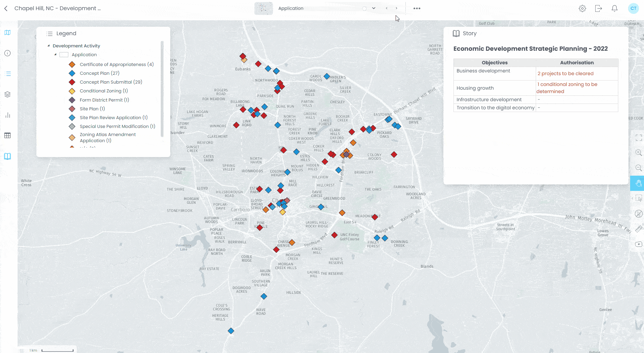Click the legend panel scrollbar

(x=162, y=89)
